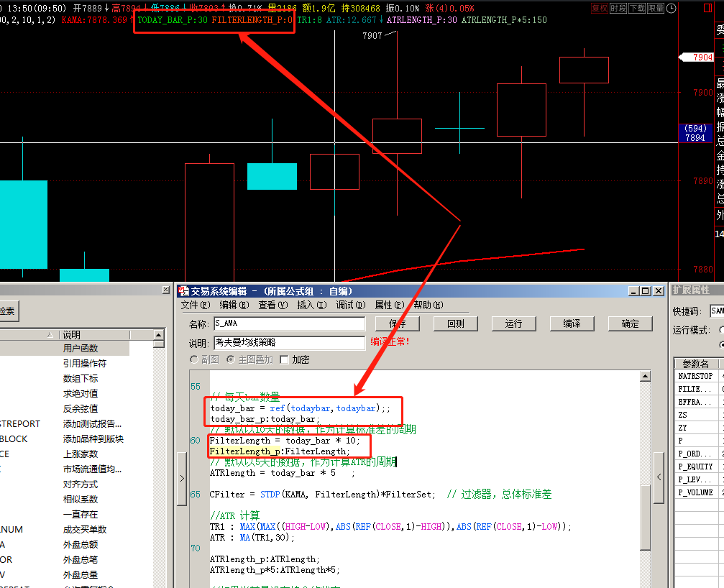The image size is (724, 588).
Task: Click the clock icon in chart header
Action: tap(672, 9)
